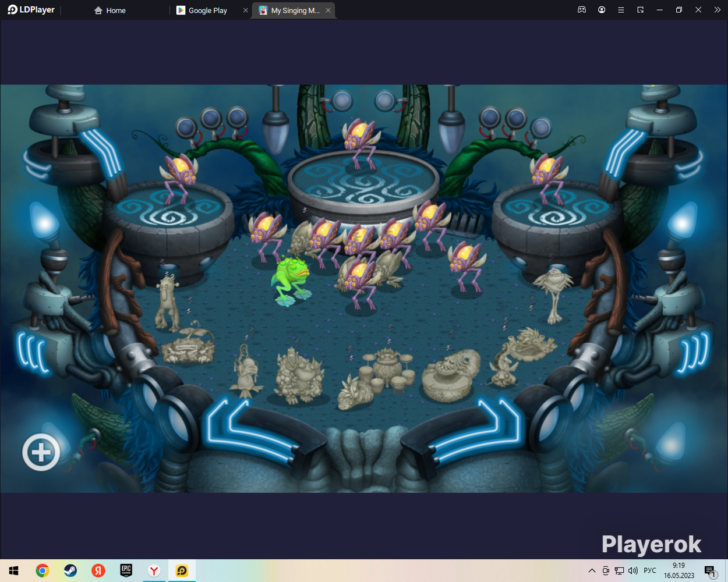Open the LDPlayer account profile icon

[x=602, y=10]
